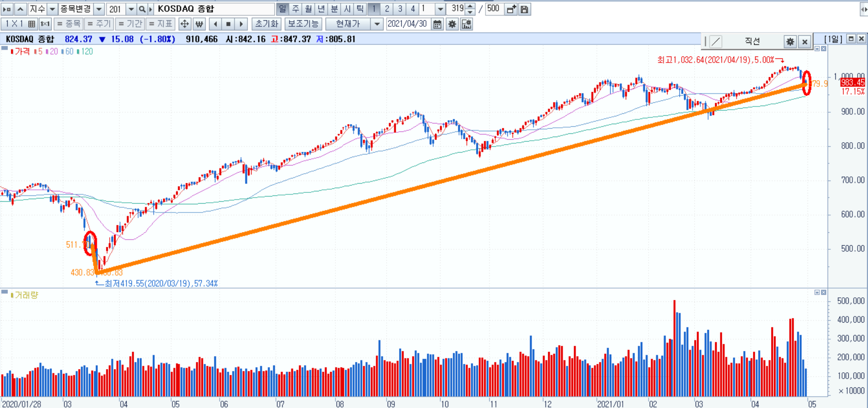Click the add-new-chart-window icon
Image resolution: width=868 pixels, height=408 pixels.
click(x=511, y=9)
